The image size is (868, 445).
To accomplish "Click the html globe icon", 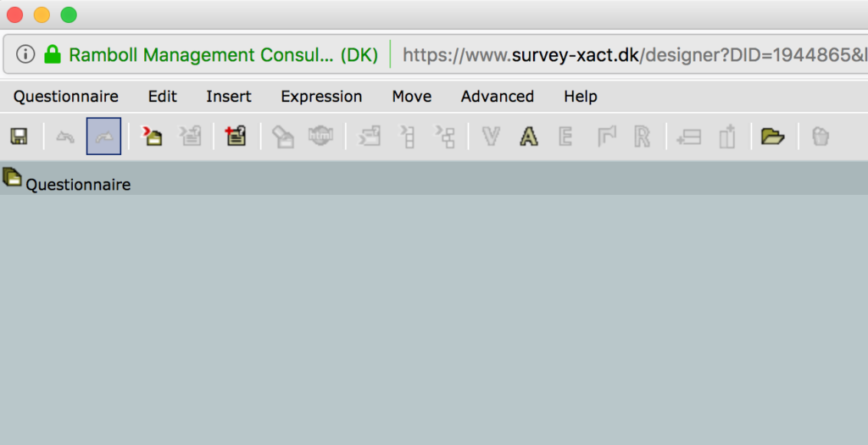I will pos(320,136).
